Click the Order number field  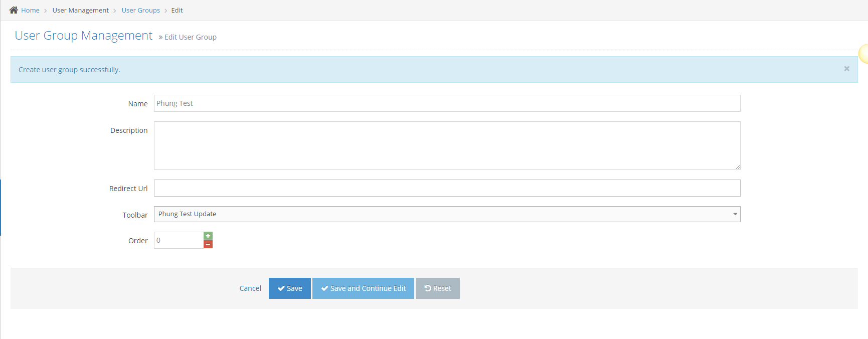[x=179, y=240]
